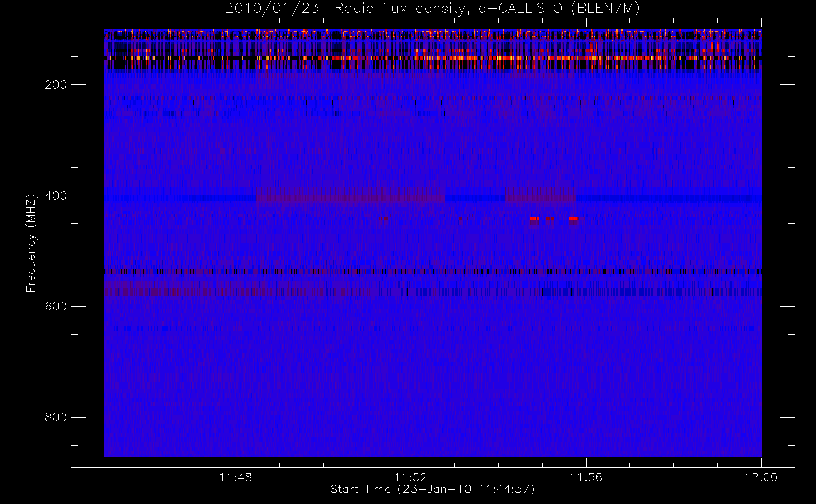The height and width of the screenshot is (504, 816).
Task: Click the 800 frequency tick label
Action: [x=55, y=417]
